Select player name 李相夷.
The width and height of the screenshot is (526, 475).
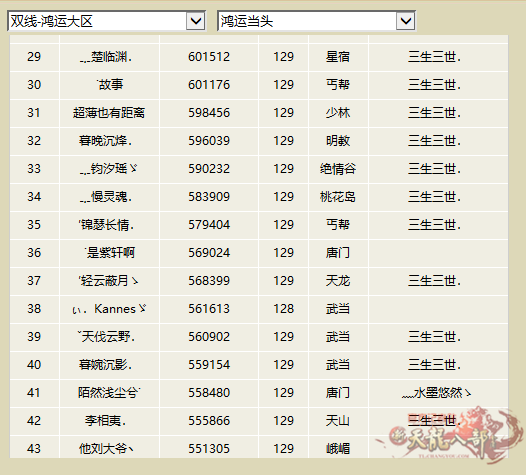pyautogui.click(x=106, y=421)
